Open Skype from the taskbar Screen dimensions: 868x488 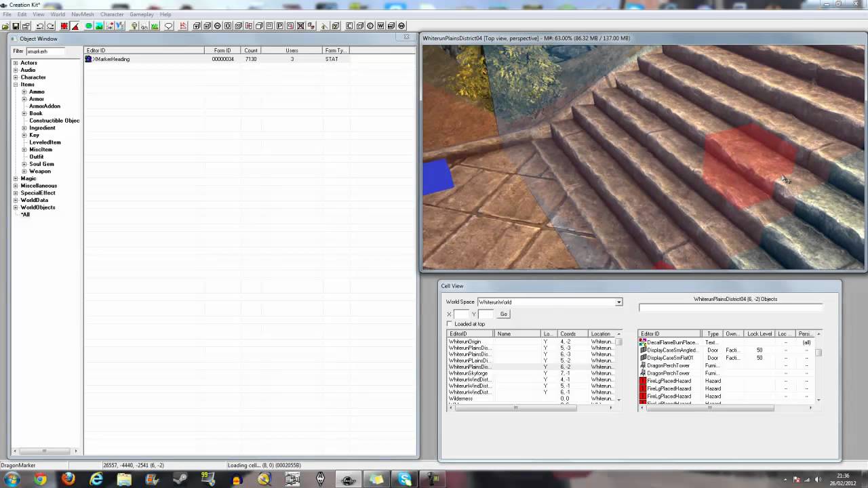[x=405, y=479]
